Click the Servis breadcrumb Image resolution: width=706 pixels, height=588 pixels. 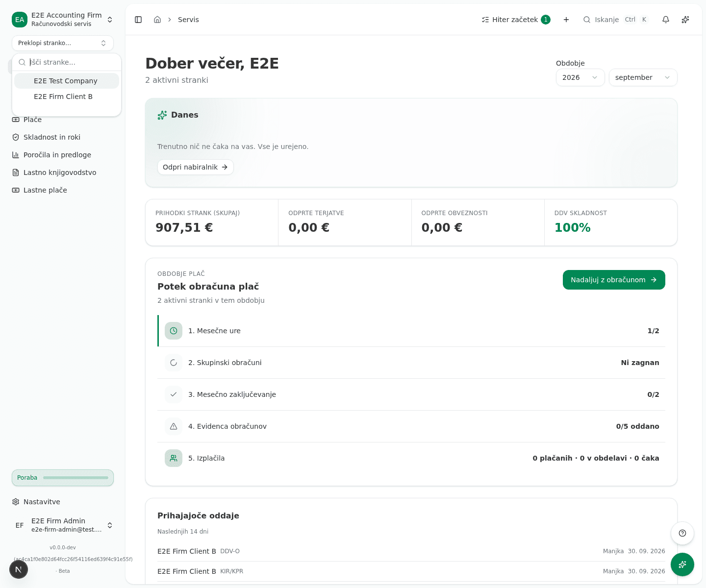[x=188, y=20]
